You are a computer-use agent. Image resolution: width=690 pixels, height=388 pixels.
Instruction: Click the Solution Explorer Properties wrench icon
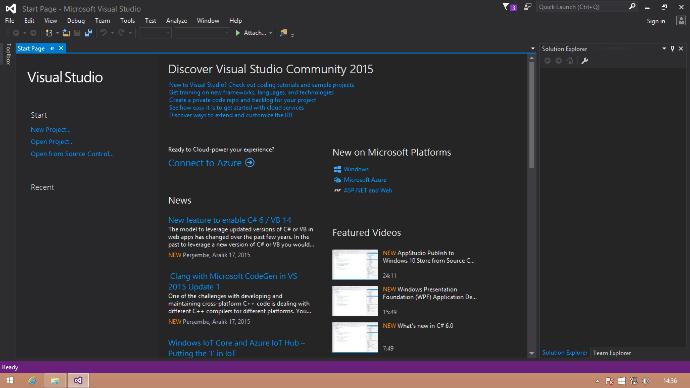click(x=584, y=61)
